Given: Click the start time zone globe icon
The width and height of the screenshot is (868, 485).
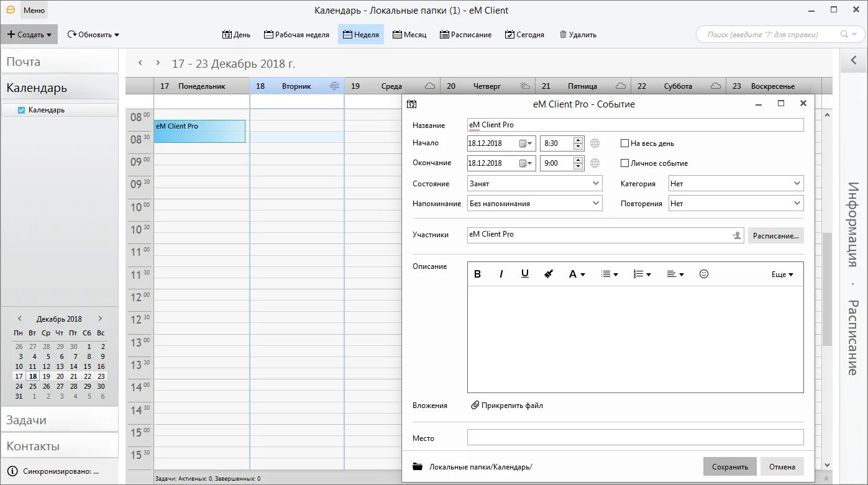Looking at the screenshot, I should point(595,143).
